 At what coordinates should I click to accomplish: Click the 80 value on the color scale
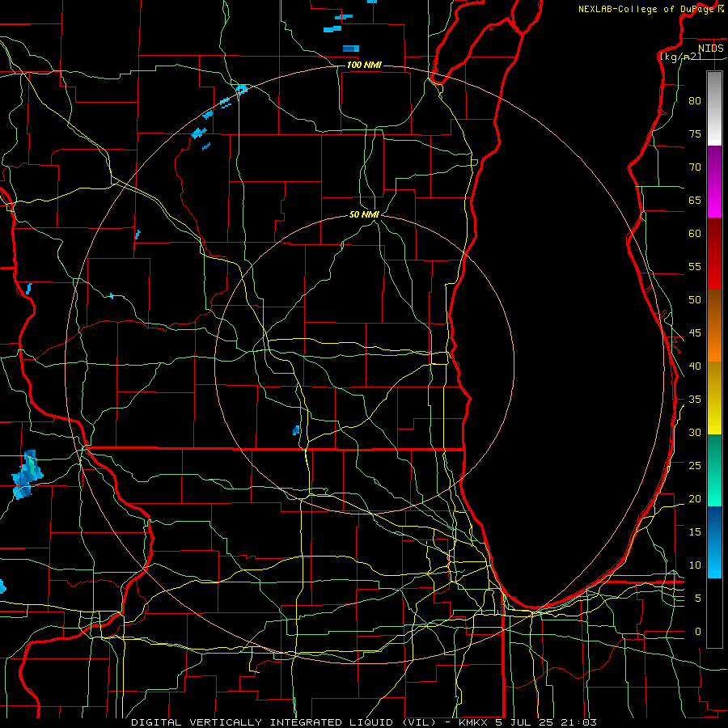(x=695, y=101)
